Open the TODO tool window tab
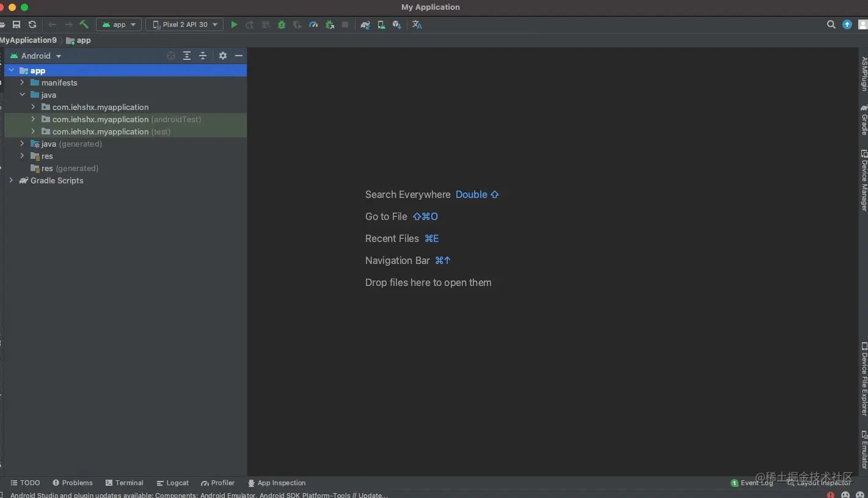 25,483
